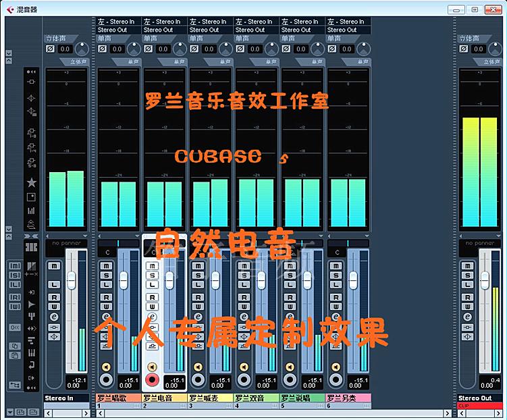Toggle monitor speaker on 罗兰另类 channel
This screenshot has width=507, height=420.
click(336, 367)
